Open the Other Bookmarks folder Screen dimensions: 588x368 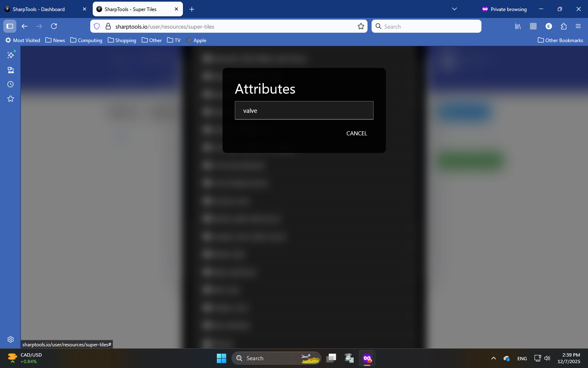point(560,40)
